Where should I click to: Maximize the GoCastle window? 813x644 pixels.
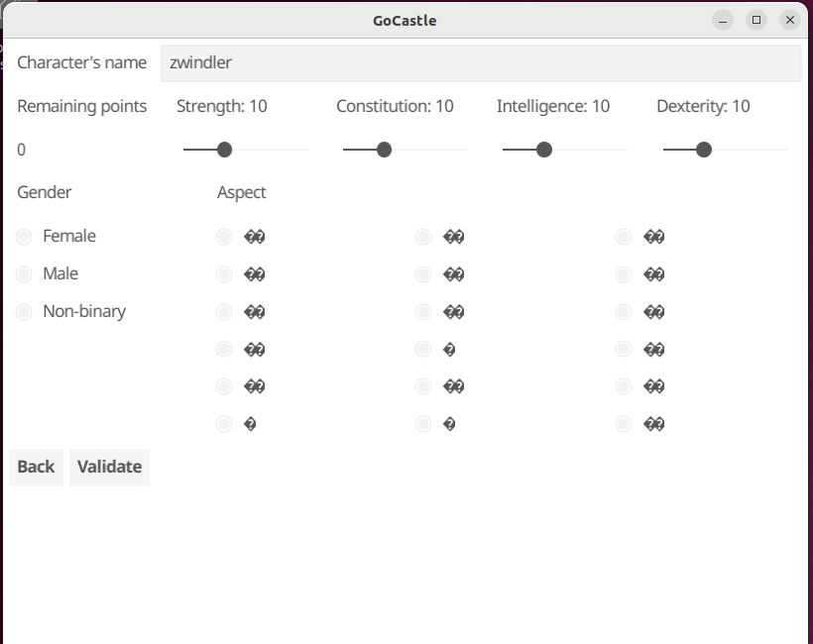point(756,20)
